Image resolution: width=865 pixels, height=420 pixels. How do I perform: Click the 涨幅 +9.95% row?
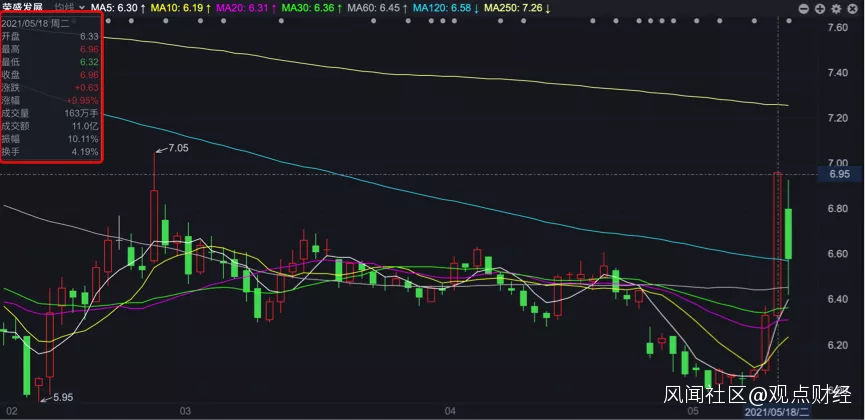click(x=51, y=100)
